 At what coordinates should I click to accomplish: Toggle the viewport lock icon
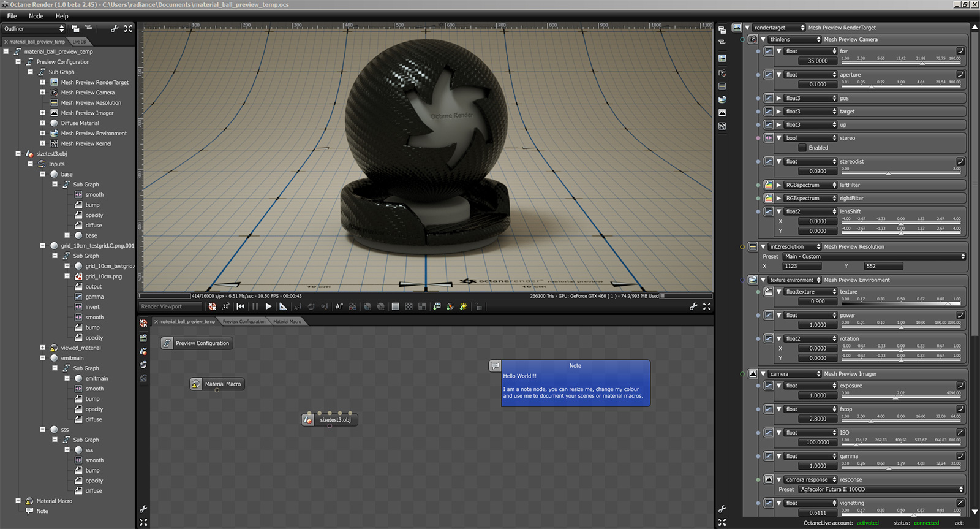click(478, 306)
